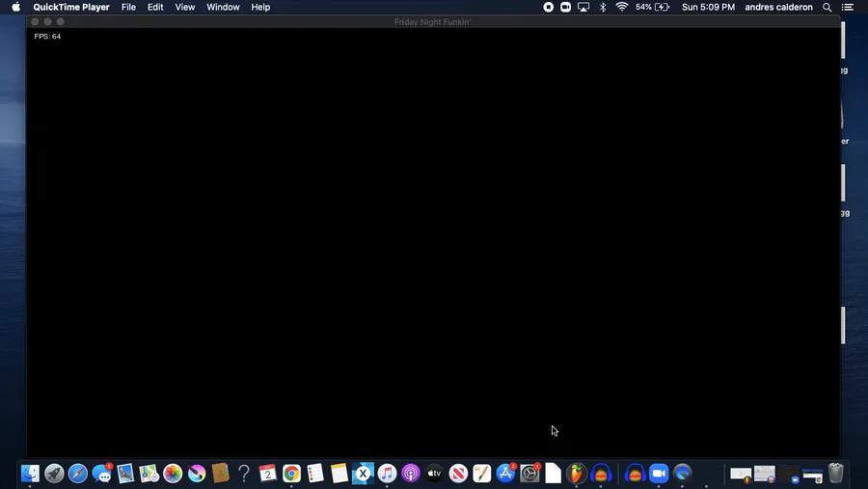Open News app in the dock
The image size is (868, 489).
click(x=458, y=474)
